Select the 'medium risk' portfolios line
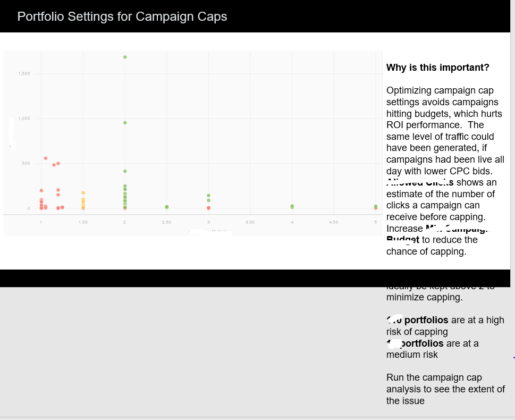 coord(433,349)
